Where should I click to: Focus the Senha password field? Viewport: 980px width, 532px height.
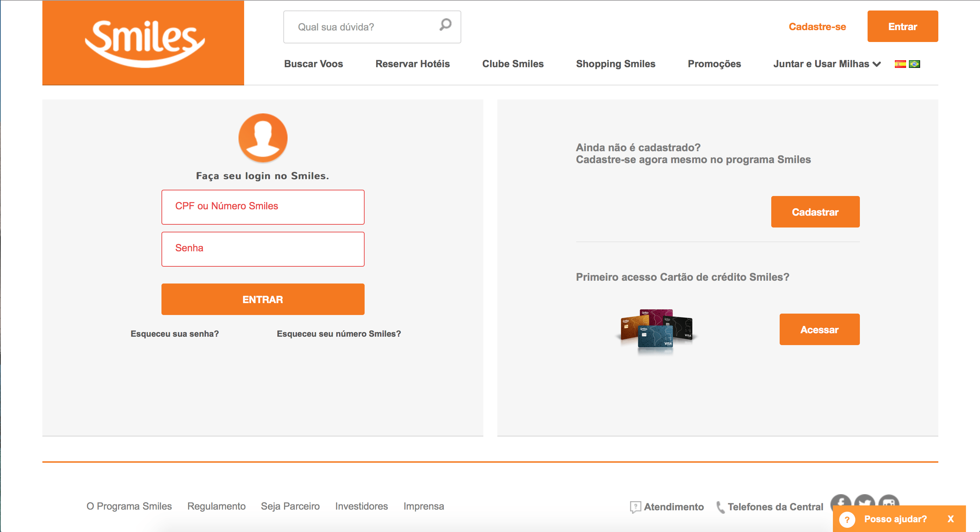pos(263,249)
